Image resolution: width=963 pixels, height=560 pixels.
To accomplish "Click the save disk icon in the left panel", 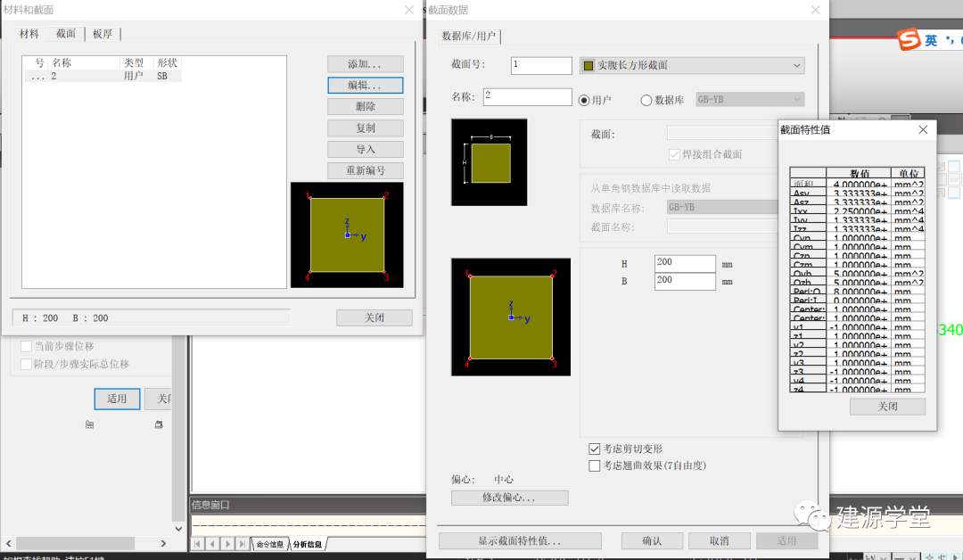I will (x=160, y=425).
